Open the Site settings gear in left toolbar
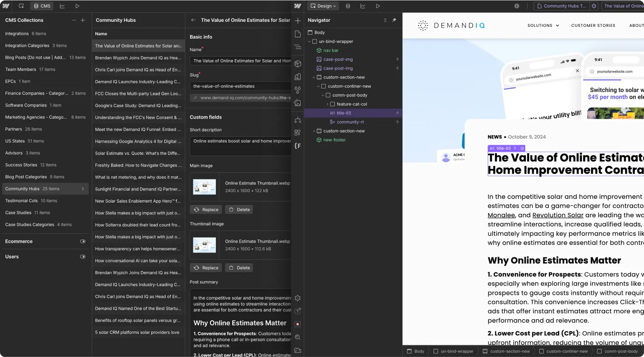644x357 pixels. tap(298, 298)
